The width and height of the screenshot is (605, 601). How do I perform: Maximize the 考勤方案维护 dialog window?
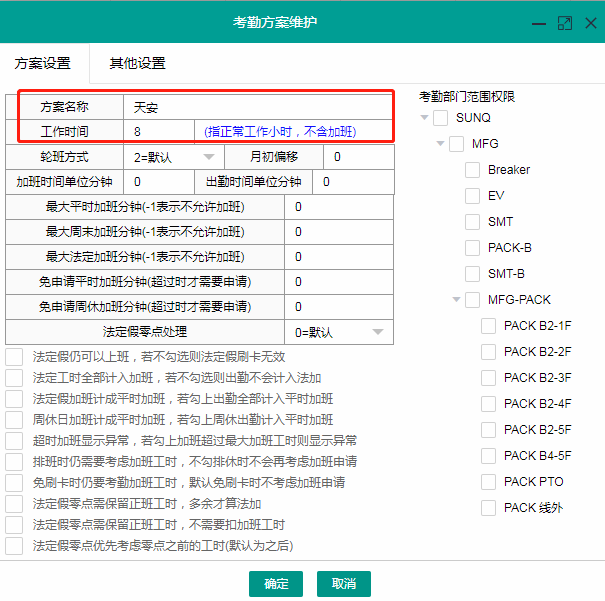[564, 22]
